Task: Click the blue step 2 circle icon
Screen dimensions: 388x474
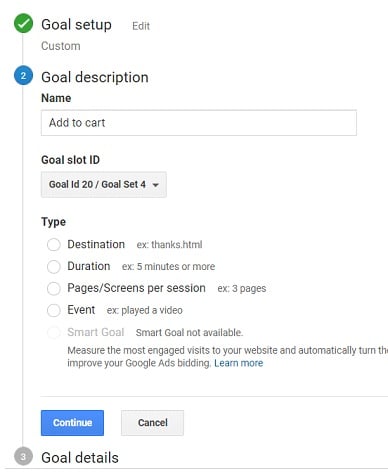Action: pos(23,76)
